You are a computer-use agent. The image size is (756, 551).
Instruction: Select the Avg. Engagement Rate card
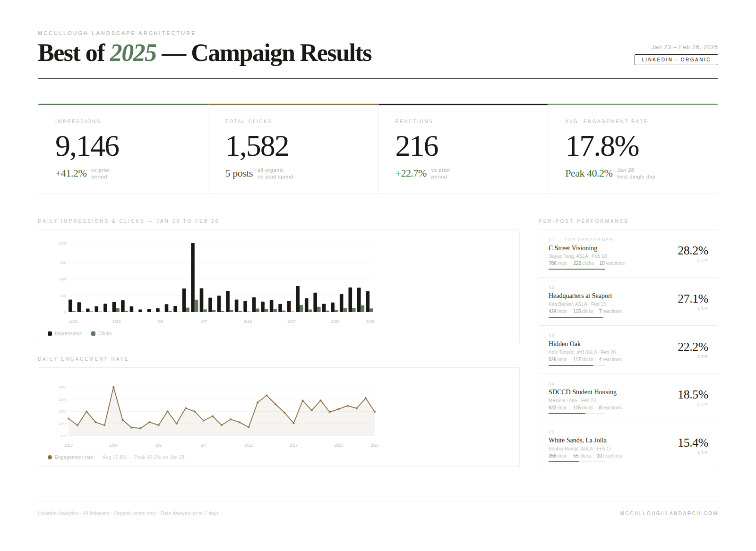point(633,149)
